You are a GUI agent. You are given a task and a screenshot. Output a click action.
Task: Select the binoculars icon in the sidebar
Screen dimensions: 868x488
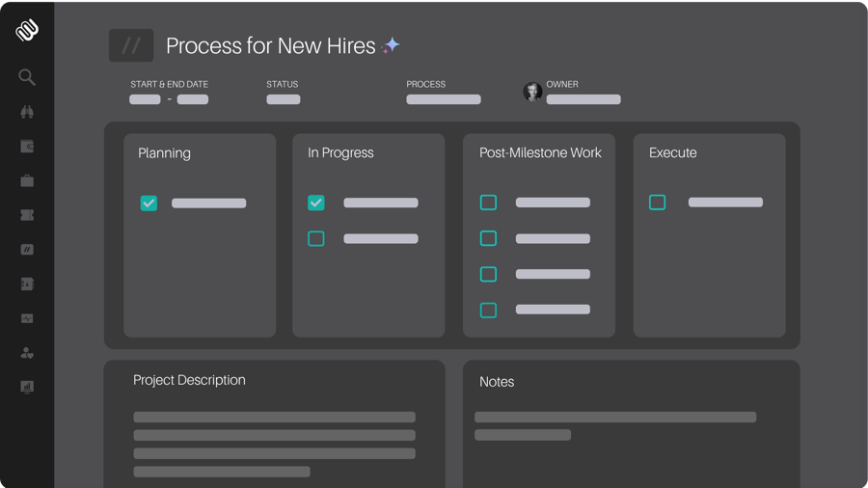(27, 112)
